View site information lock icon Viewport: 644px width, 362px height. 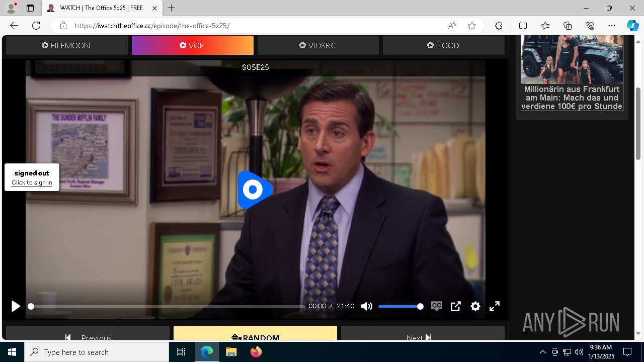tap(63, 26)
